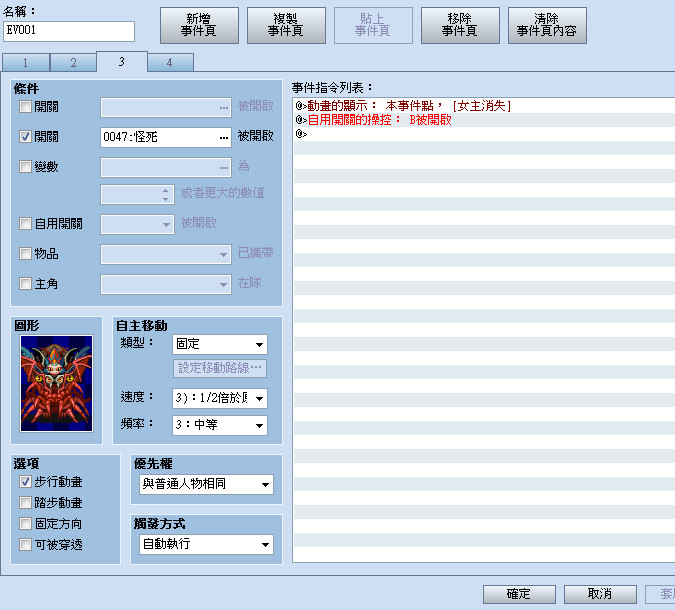675x610 pixels.
Task: Select the 自用開關的操控 B被開啟 command line
Action: (x=484, y=120)
